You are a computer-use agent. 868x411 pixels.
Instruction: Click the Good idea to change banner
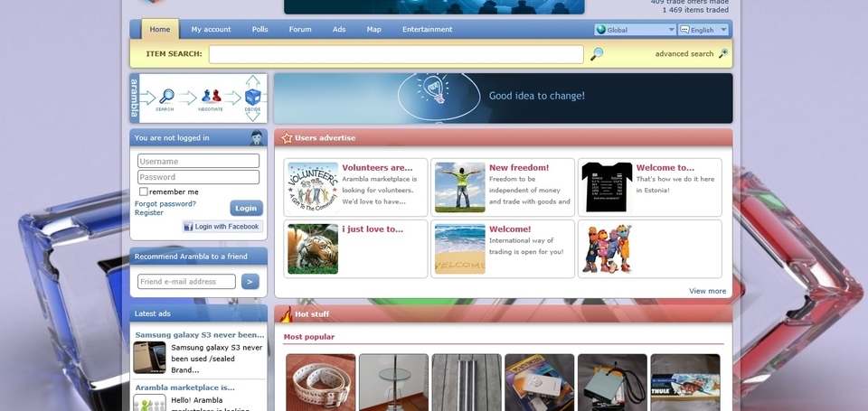(x=504, y=98)
